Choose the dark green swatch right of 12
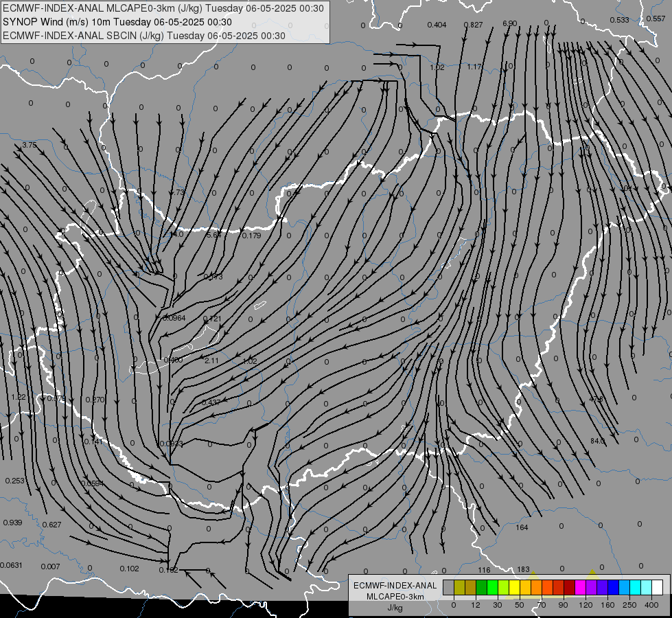This screenshot has width=672, height=618. pyautogui.click(x=482, y=587)
